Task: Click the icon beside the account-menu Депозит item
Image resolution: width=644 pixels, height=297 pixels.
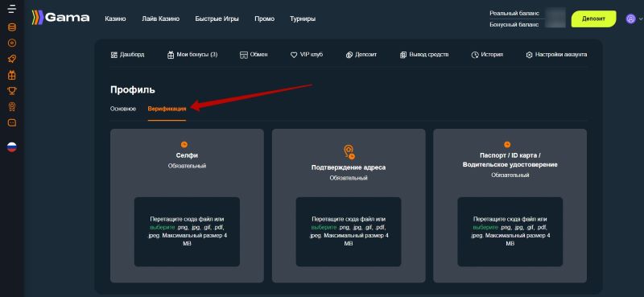Action: [x=349, y=55]
